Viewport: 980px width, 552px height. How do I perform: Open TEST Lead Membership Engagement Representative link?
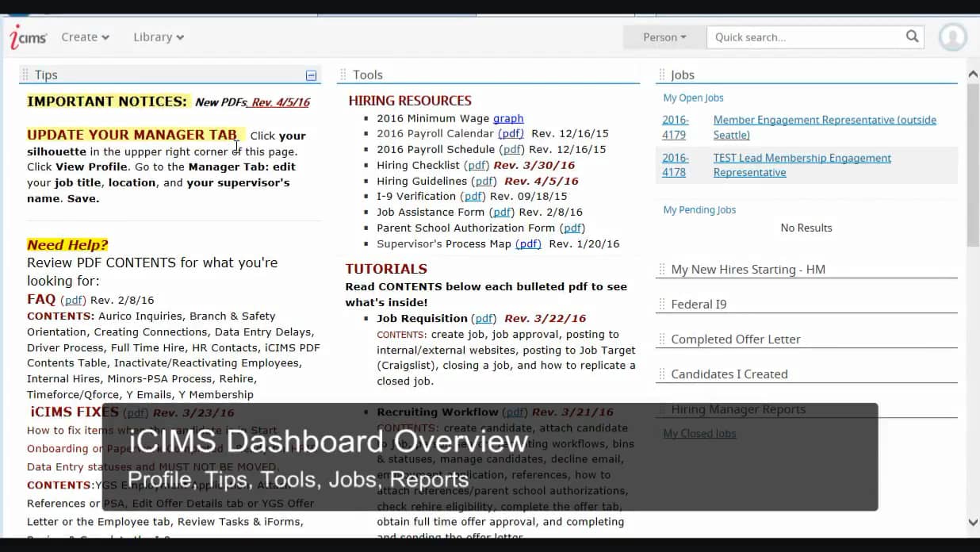coord(802,165)
